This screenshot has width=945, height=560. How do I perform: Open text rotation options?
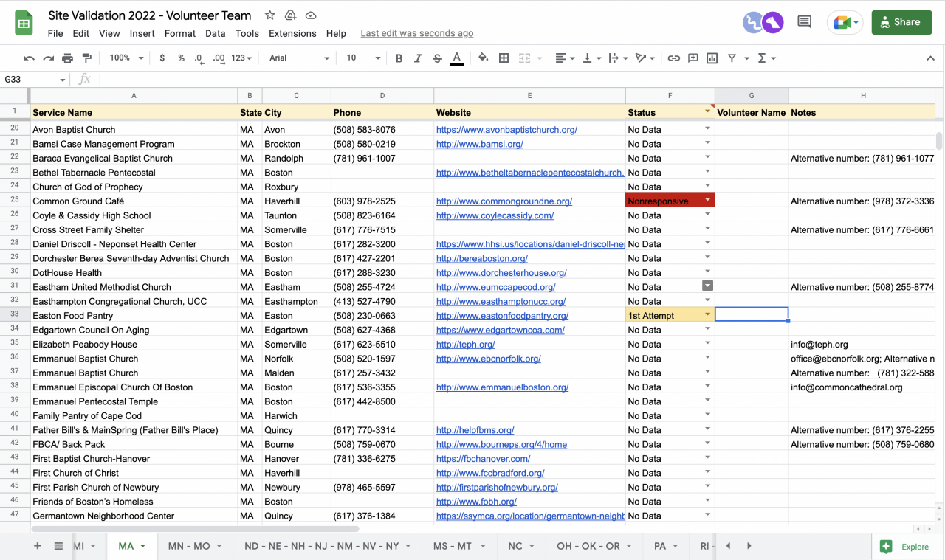645,58
